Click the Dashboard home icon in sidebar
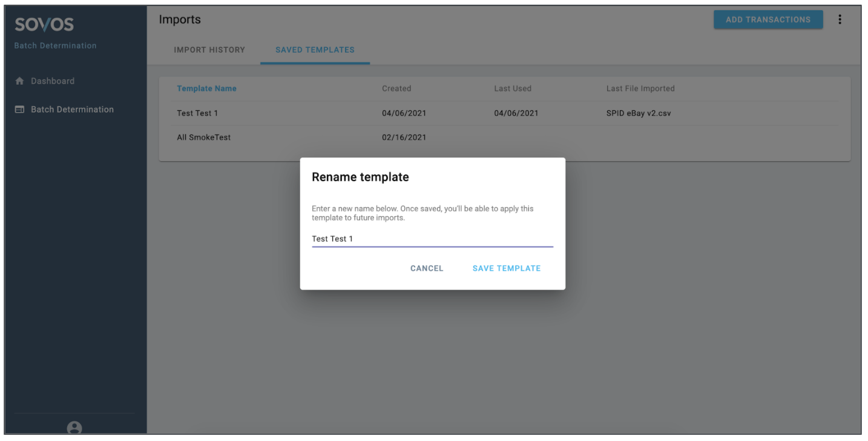The image size is (868, 441). click(19, 81)
